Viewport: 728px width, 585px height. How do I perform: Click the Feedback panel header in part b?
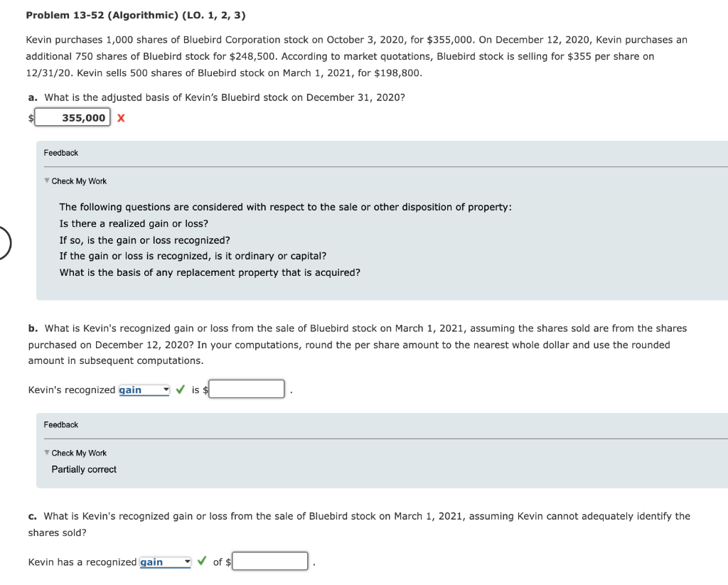[x=61, y=424]
